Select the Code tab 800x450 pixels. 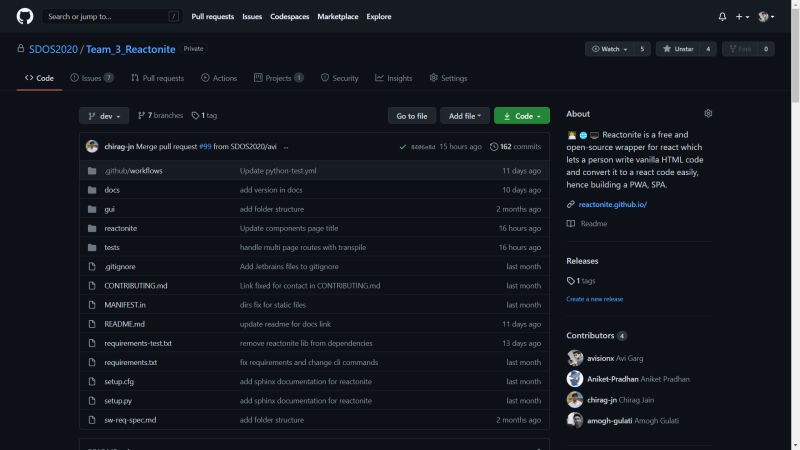39,78
